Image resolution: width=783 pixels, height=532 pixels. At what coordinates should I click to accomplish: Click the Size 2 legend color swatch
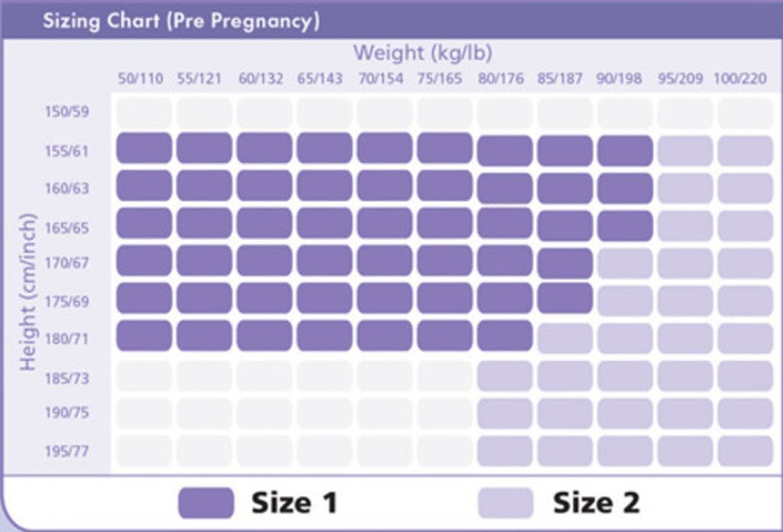coord(505,503)
